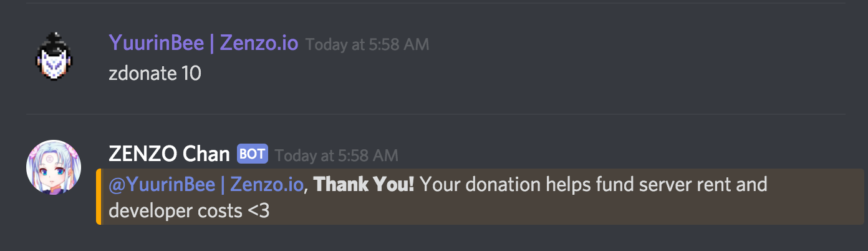Click the @YuurinBee | Zenzo.io mention in embed
868x251 pixels.
click(x=206, y=185)
